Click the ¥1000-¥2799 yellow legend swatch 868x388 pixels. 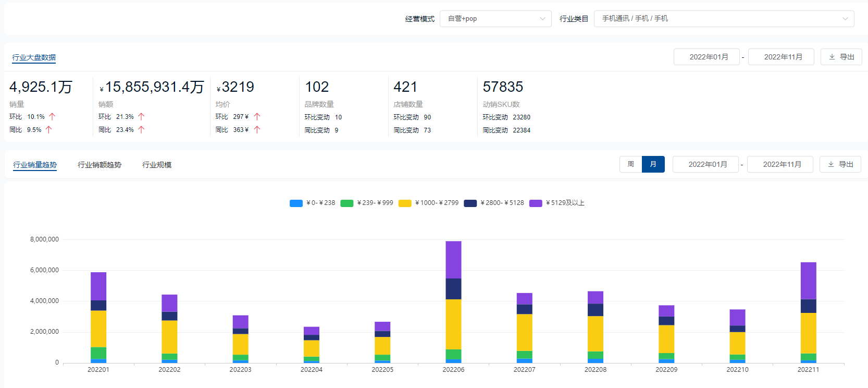(x=405, y=203)
